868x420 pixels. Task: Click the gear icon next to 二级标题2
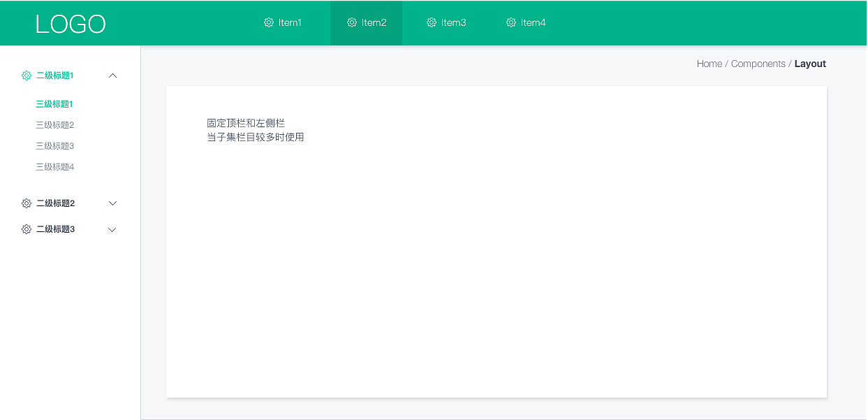pyautogui.click(x=27, y=203)
